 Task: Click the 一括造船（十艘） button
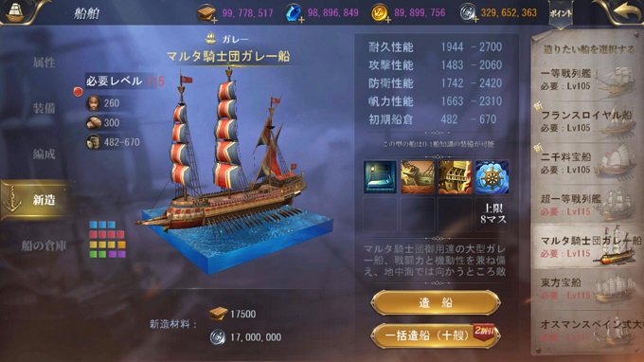[x=436, y=335]
